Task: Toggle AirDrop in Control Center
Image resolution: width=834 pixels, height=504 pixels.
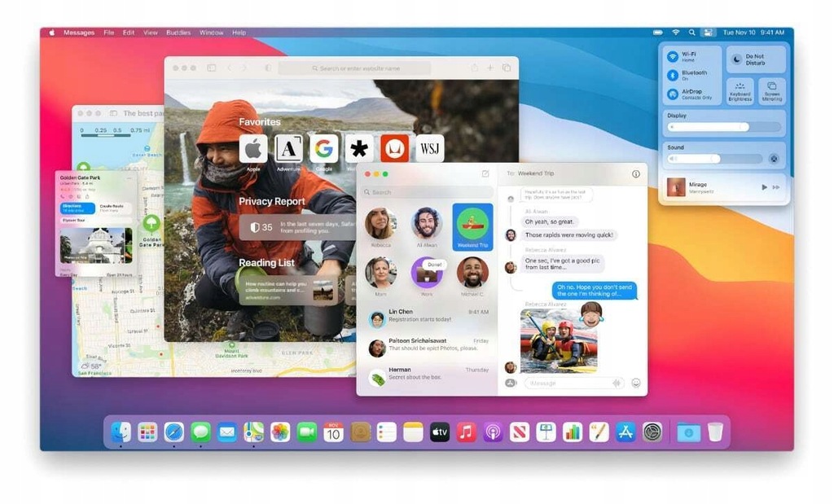Action: (x=673, y=94)
